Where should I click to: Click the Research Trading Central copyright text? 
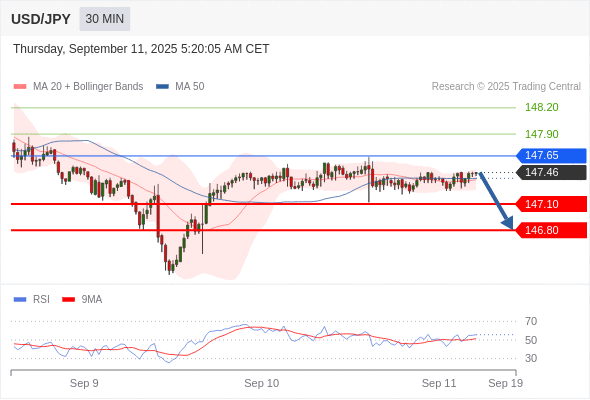pos(506,87)
